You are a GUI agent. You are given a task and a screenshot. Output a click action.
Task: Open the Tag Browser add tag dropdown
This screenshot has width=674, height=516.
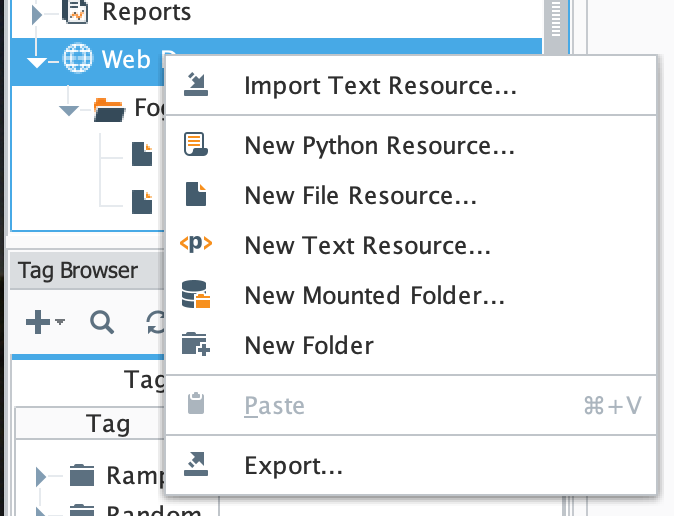pyautogui.click(x=44, y=322)
